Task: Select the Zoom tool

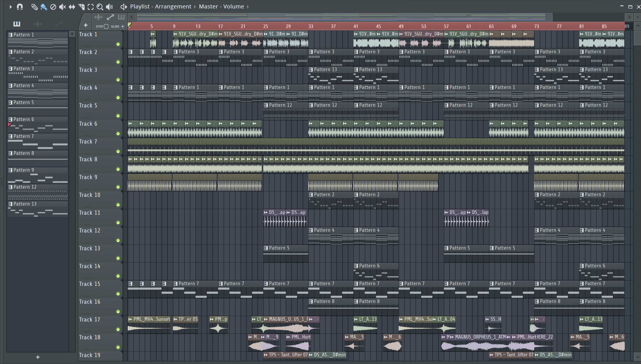Action: point(100,7)
